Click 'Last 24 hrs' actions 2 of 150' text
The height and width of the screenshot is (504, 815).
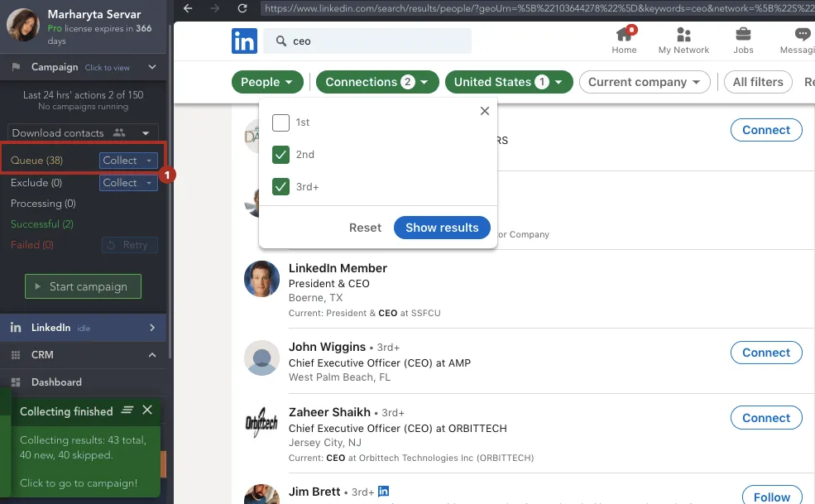[84, 95]
